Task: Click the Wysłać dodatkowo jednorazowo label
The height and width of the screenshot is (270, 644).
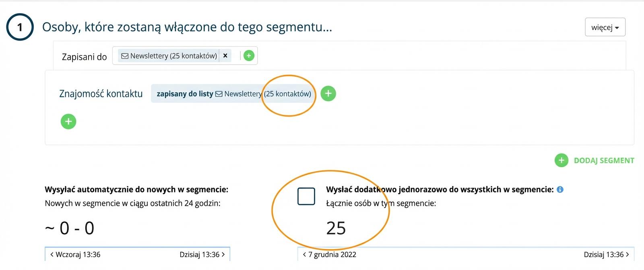Action: coord(440,189)
